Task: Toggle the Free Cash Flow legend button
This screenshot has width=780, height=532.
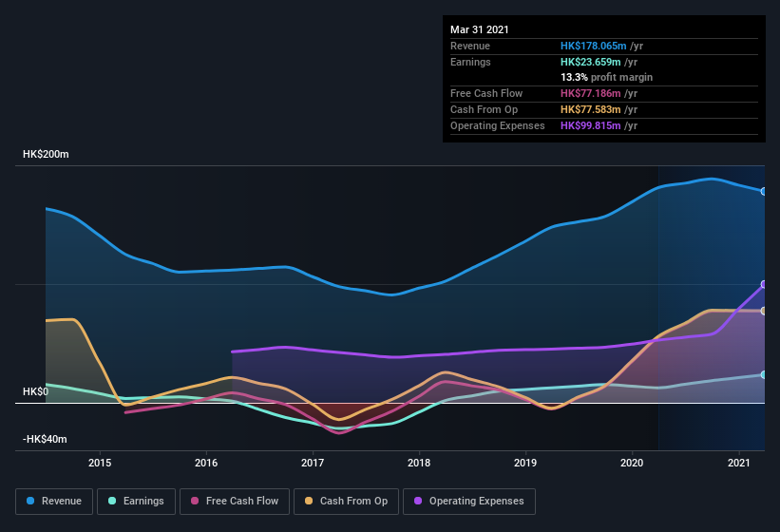Action: tap(235, 502)
